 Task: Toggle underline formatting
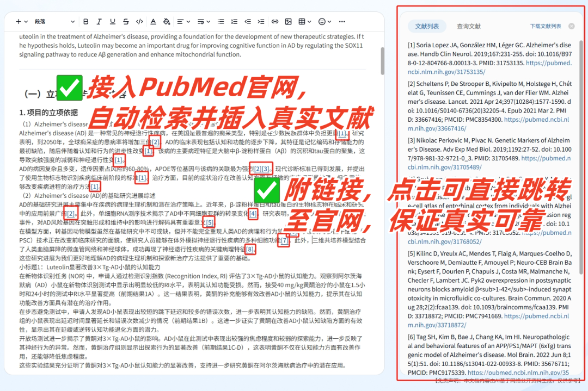coord(113,22)
